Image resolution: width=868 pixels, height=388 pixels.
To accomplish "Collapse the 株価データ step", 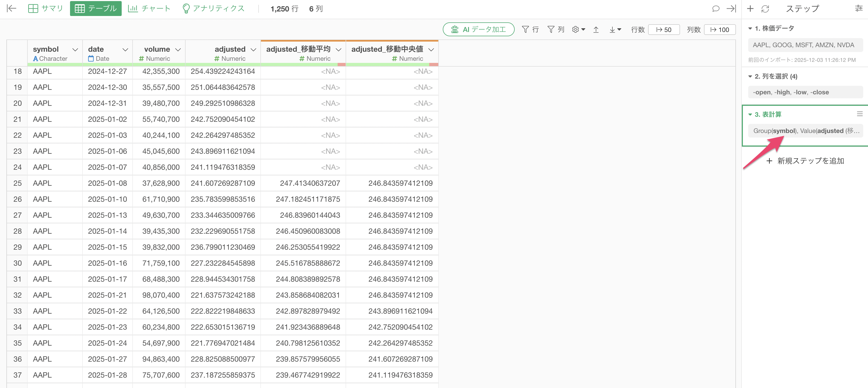I will coord(750,29).
